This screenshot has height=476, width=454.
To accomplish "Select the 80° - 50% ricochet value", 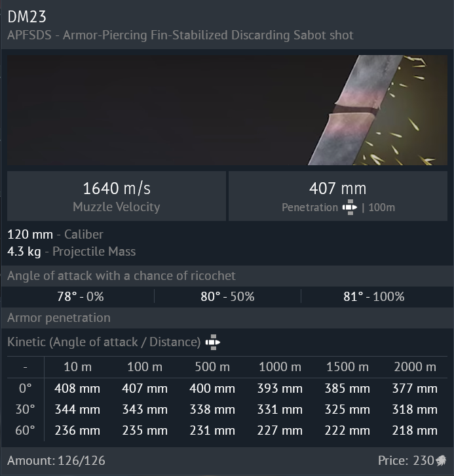I will (227, 296).
